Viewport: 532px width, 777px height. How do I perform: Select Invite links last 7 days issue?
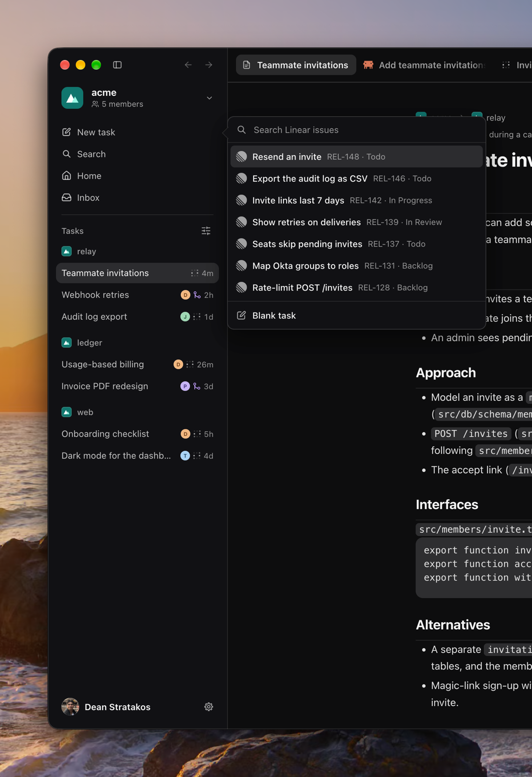click(x=357, y=200)
